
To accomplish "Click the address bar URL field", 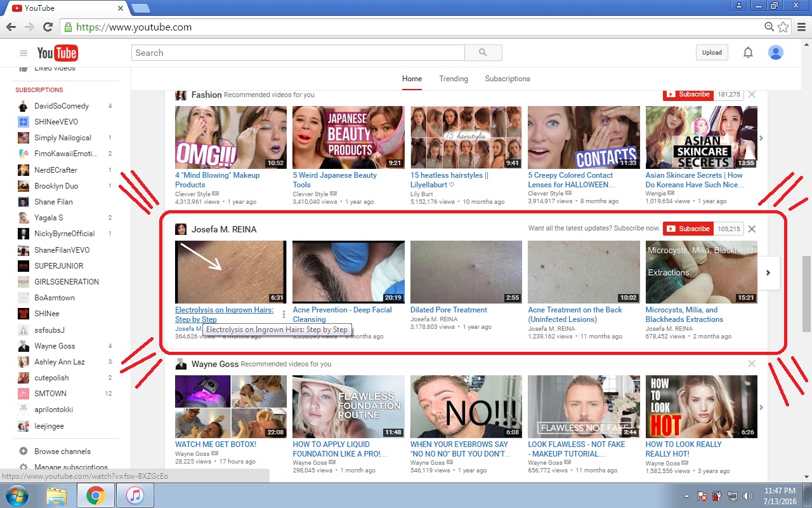I will coord(412,27).
